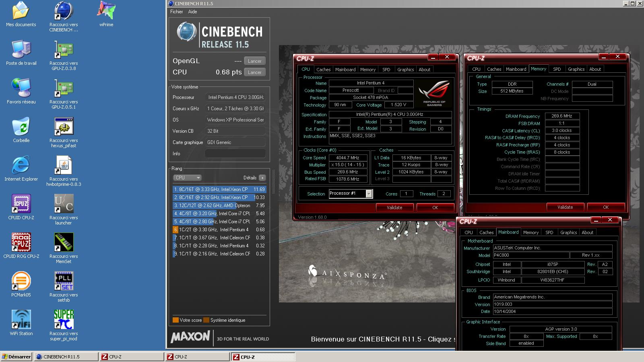Switch to CINEBENCH R11.5 taskbar item
Image resolution: width=644 pixels, height=362 pixels.
pyautogui.click(x=66, y=357)
